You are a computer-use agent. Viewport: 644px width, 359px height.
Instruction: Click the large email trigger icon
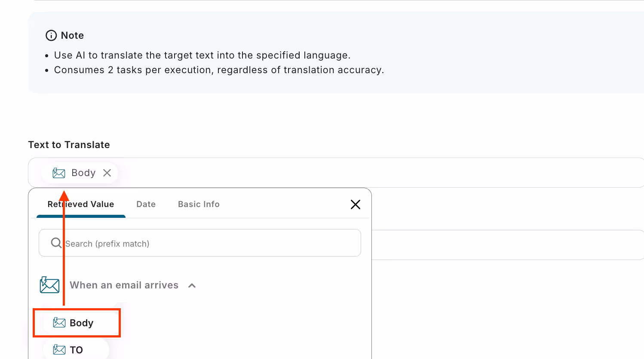[x=49, y=285]
